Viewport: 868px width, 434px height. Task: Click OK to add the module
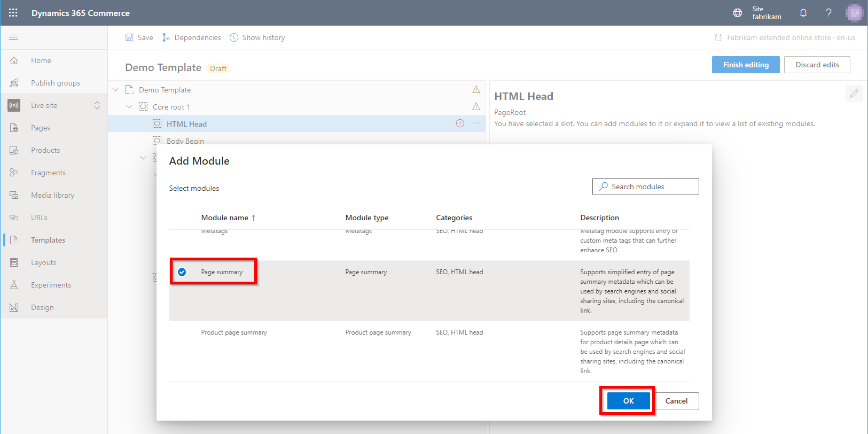(x=629, y=401)
